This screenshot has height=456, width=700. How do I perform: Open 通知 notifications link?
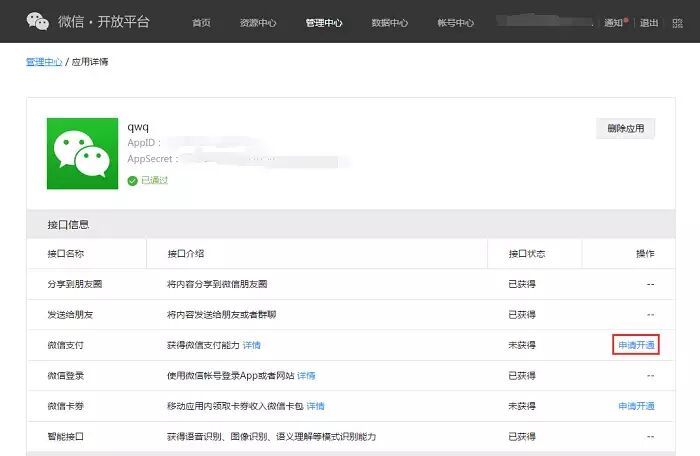point(615,23)
